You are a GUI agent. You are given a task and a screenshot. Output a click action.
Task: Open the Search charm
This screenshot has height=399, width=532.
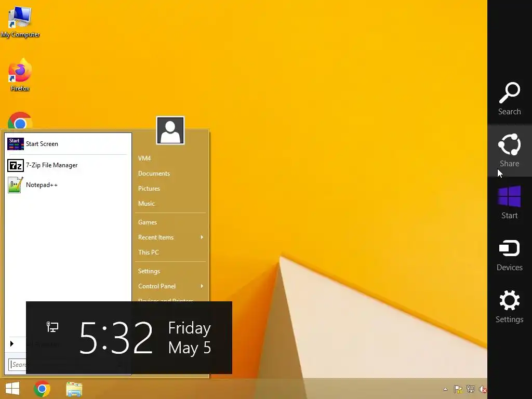[509, 98]
